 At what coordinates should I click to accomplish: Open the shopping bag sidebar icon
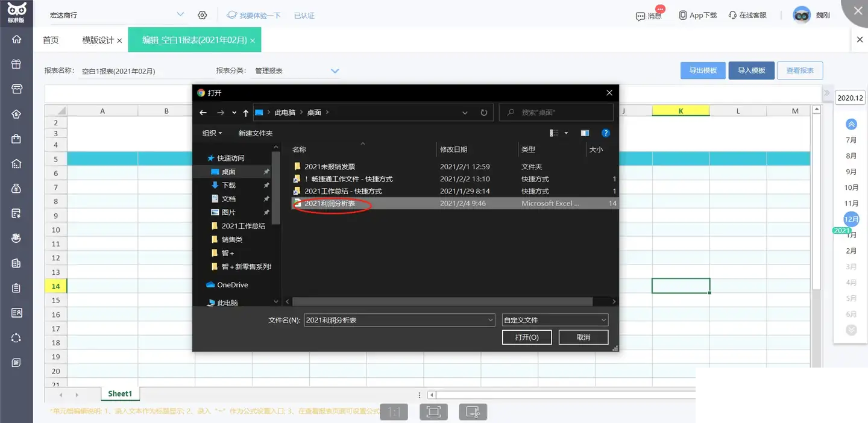[x=16, y=139]
